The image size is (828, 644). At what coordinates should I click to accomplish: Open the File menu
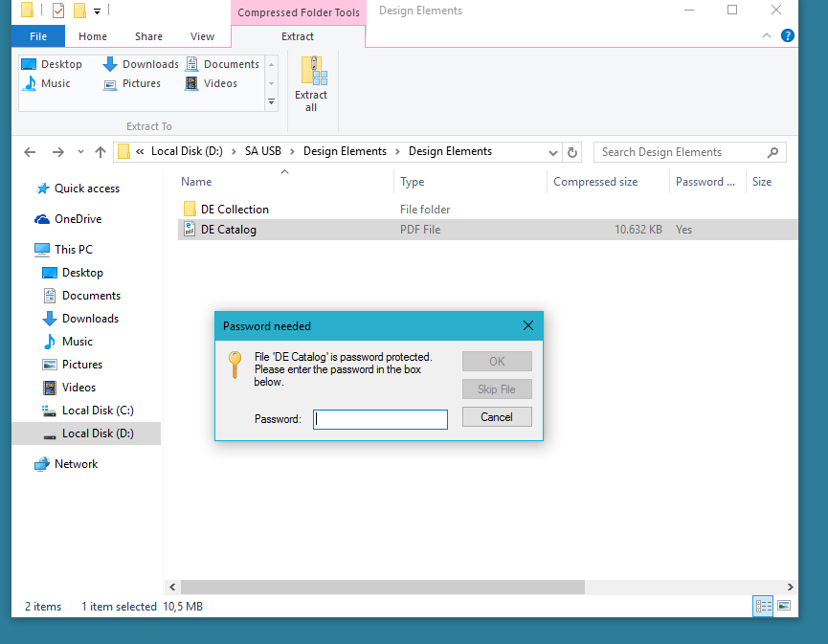[38, 36]
